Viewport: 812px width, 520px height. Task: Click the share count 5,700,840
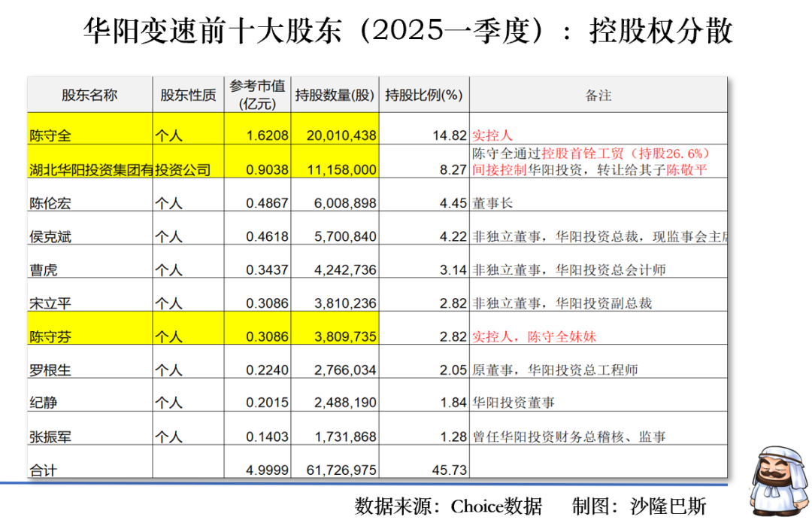[345, 237]
